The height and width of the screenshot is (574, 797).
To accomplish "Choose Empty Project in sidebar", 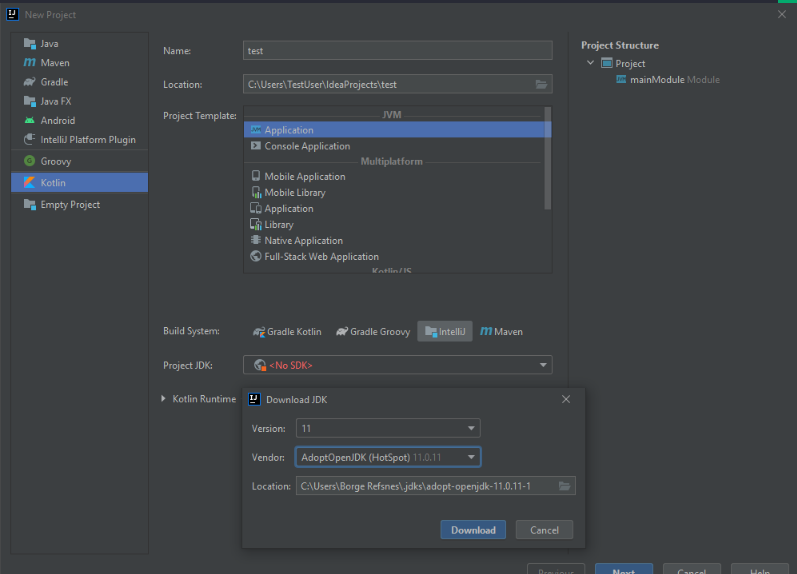I will pos(80,204).
